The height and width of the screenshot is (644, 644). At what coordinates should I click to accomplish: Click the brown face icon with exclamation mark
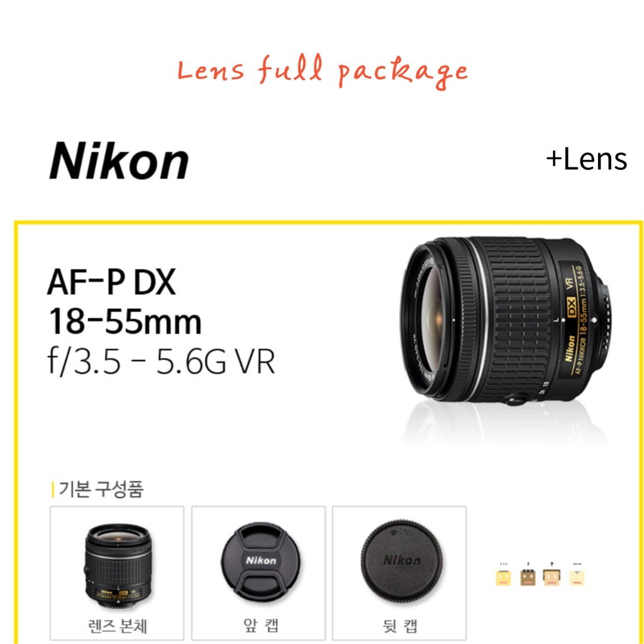click(x=528, y=575)
